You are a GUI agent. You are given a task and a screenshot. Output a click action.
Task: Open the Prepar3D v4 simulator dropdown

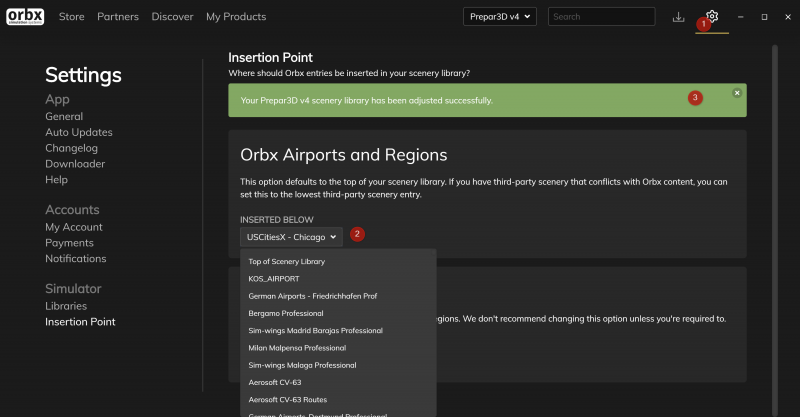[499, 16]
